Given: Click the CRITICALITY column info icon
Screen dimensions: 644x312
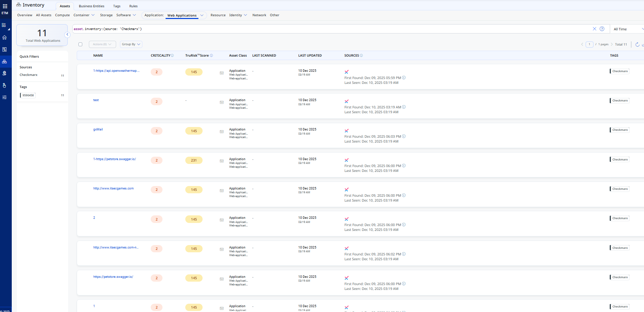Looking at the screenshot, I should pyautogui.click(x=172, y=56).
